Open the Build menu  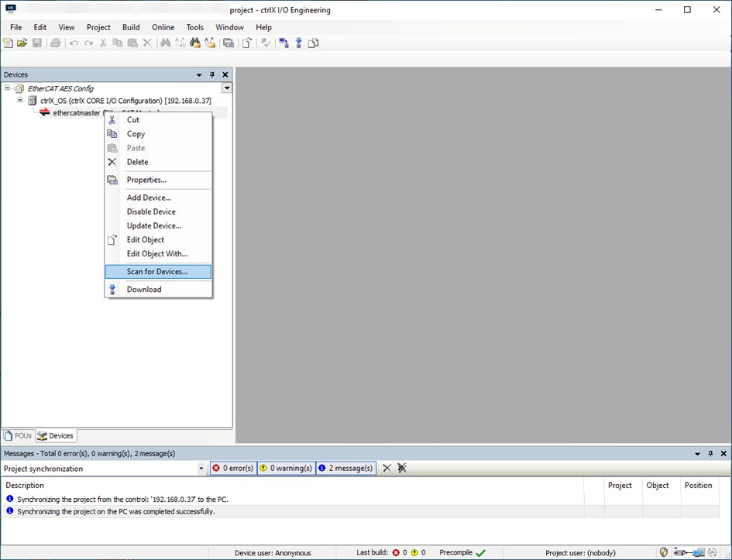tap(131, 27)
